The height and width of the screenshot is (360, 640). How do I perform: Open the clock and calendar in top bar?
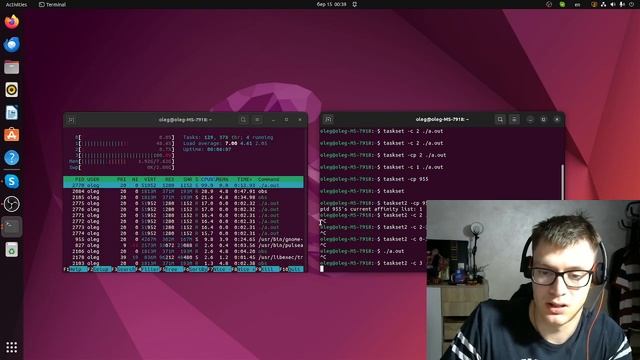(331, 4)
